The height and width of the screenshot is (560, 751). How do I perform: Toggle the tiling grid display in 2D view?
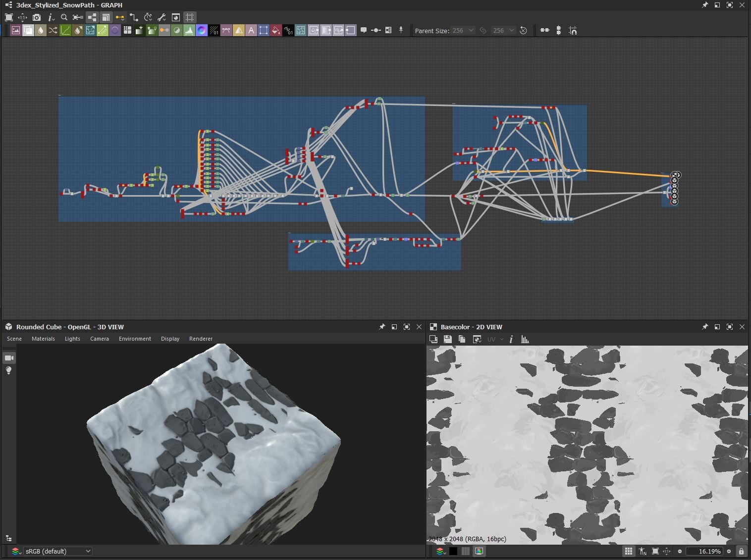pyautogui.click(x=630, y=551)
